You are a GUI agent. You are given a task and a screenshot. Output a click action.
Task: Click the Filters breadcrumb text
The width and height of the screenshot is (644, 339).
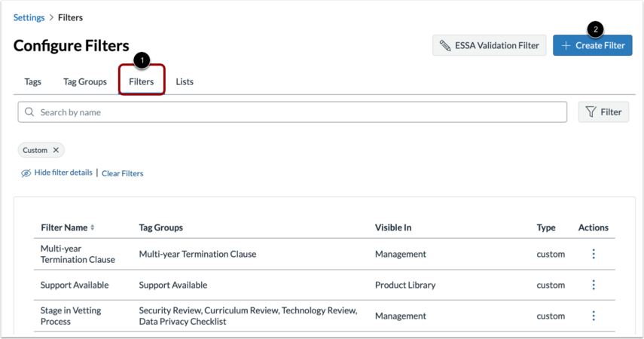pyautogui.click(x=70, y=17)
